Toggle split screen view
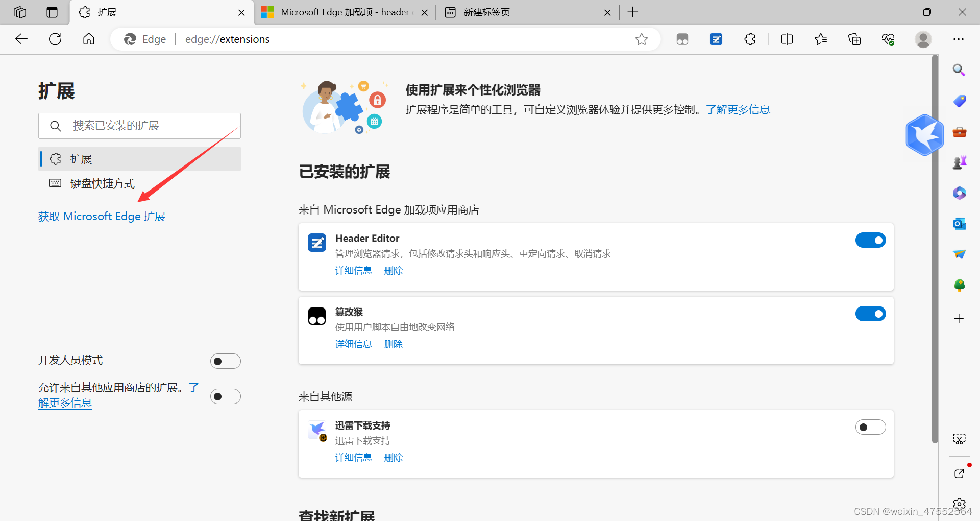This screenshot has height=521, width=980. click(787, 39)
